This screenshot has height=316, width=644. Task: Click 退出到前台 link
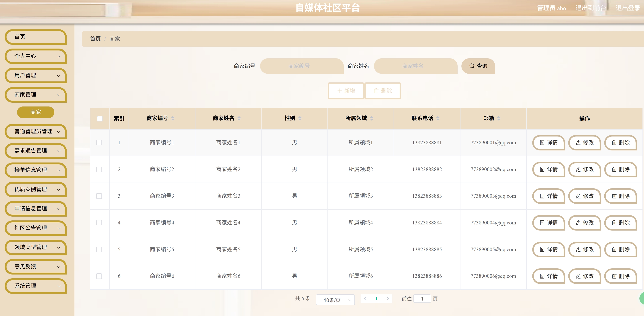coord(590,8)
